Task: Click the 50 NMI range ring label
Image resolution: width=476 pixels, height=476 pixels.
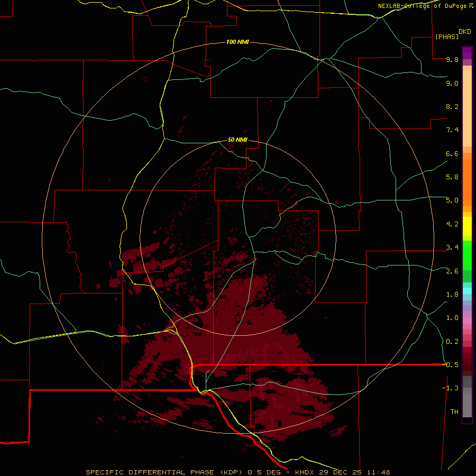Action: [x=237, y=140]
